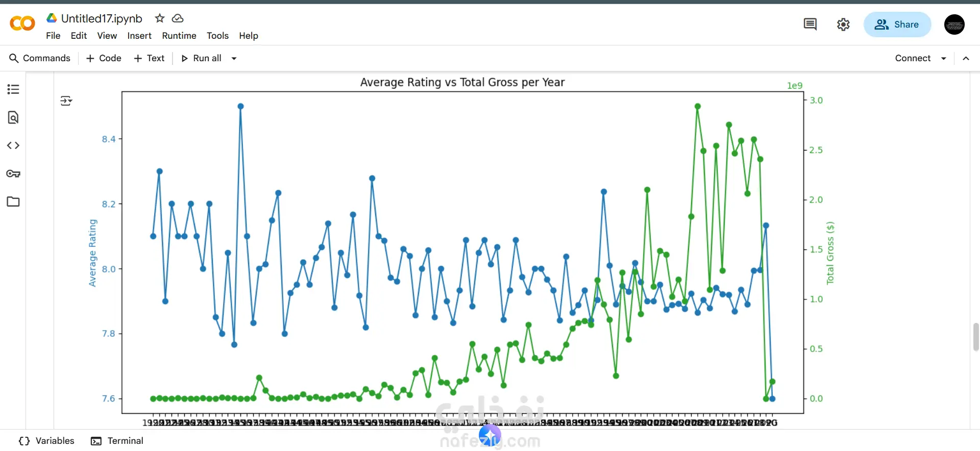The image size is (980, 451).
Task: Open the comments panel icon
Action: [810, 24]
